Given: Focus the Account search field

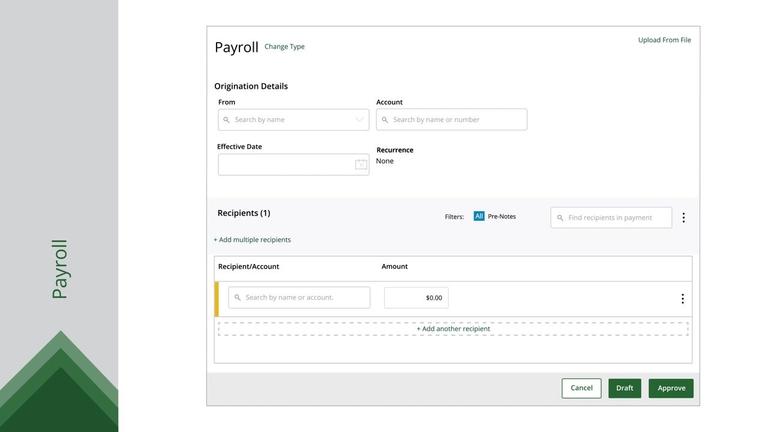Looking at the screenshot, I should pos(452,120).
